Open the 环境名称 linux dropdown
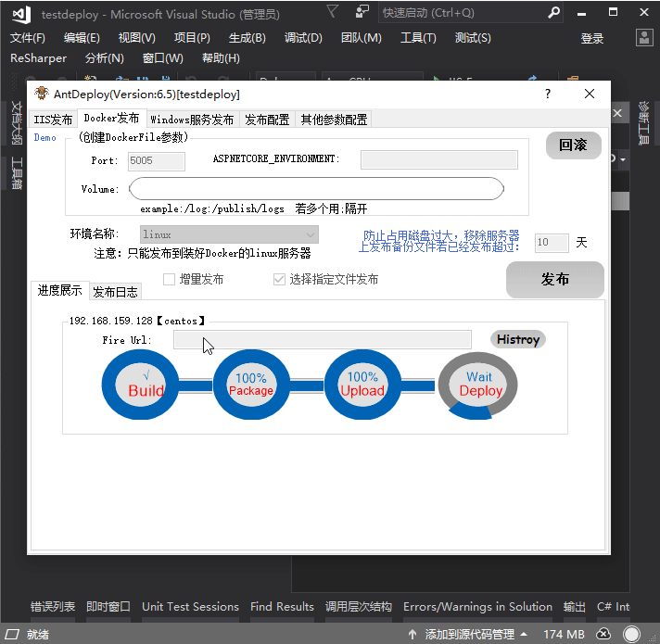This screenshot has height=644, width=660. tap(229, 235)
